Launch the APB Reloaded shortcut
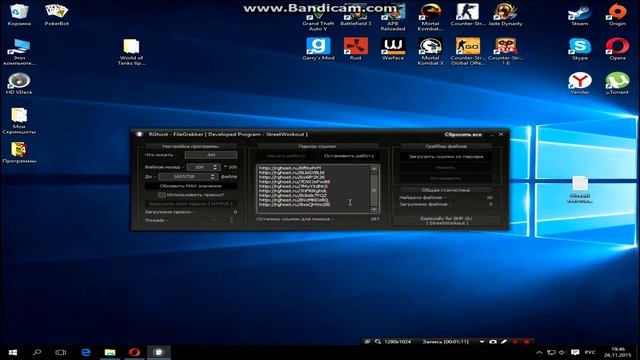This screenshot has width=640, height=360. pos(393,17)
